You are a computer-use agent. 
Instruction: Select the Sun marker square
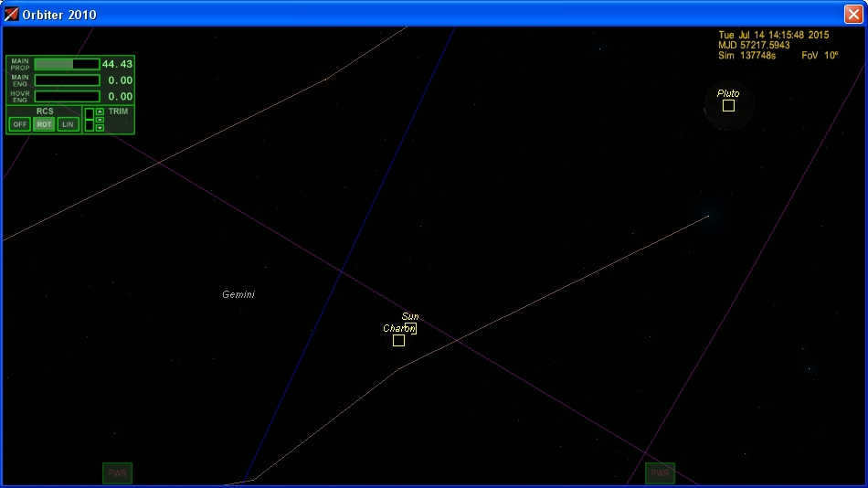[x=411, y=328]
